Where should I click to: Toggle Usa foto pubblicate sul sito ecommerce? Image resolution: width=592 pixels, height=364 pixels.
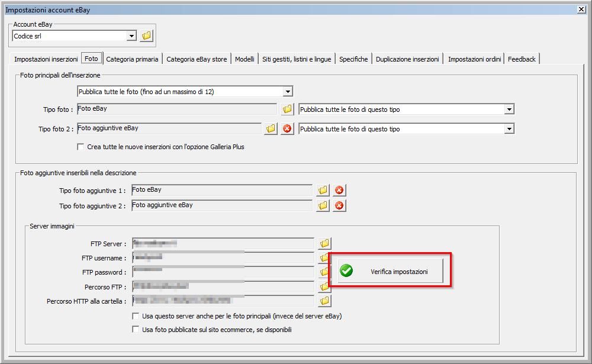point(136,329)
